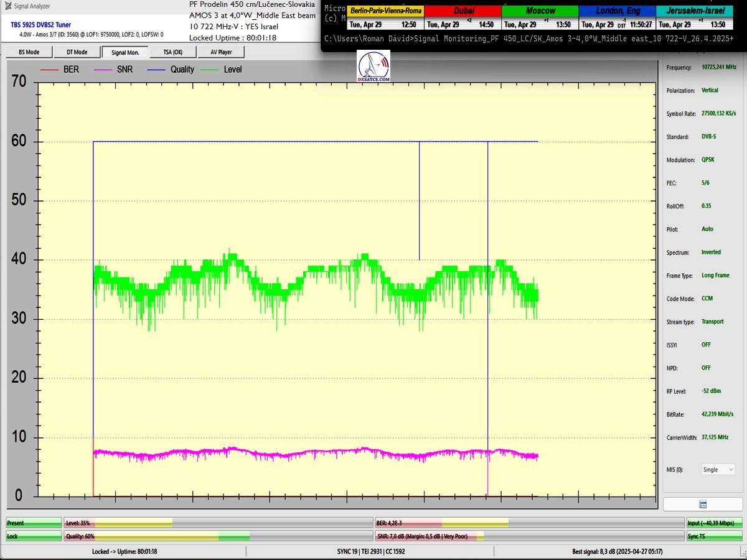
Task: Click the SNR 7,0 dB margin bar
Action: pos(529,536)
